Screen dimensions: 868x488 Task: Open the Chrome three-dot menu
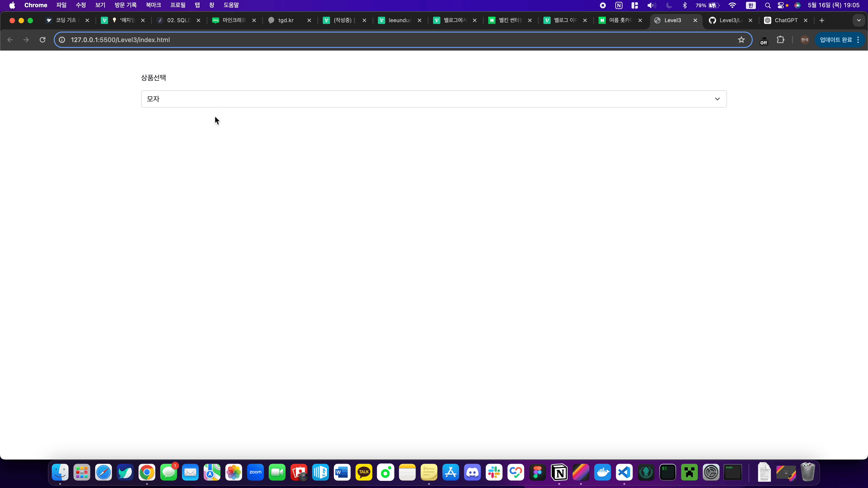858,40
